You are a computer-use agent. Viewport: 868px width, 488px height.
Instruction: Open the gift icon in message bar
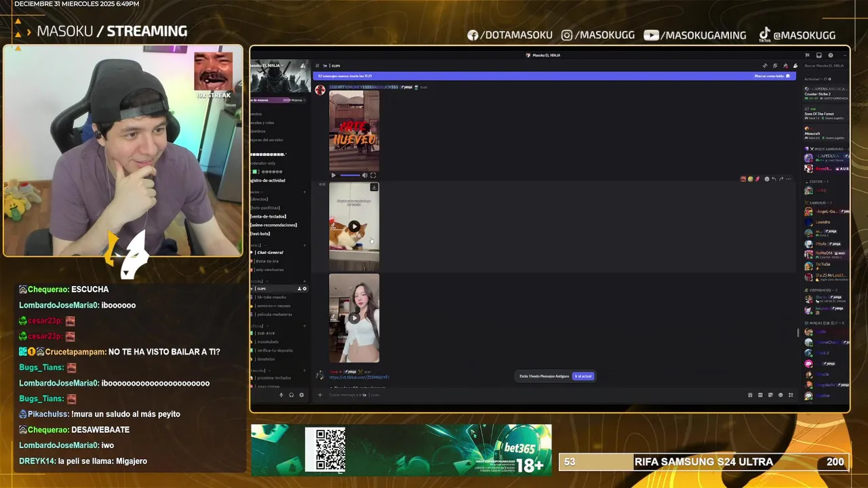pos(750,395)
